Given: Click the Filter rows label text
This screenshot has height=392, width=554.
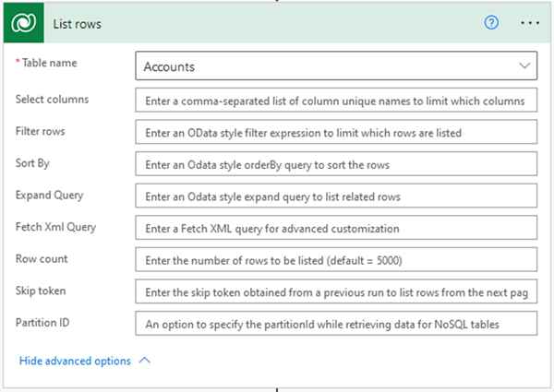Looking at the screenshot, I should coord(41,131).
